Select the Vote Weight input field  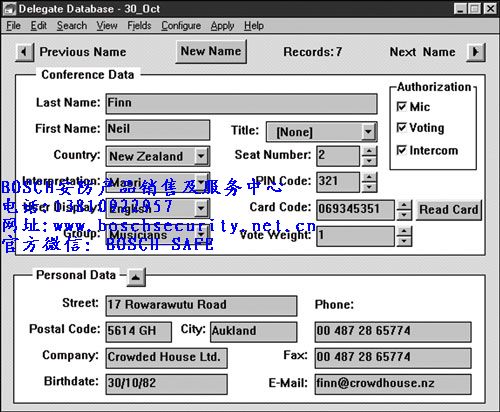click(355, 236)
